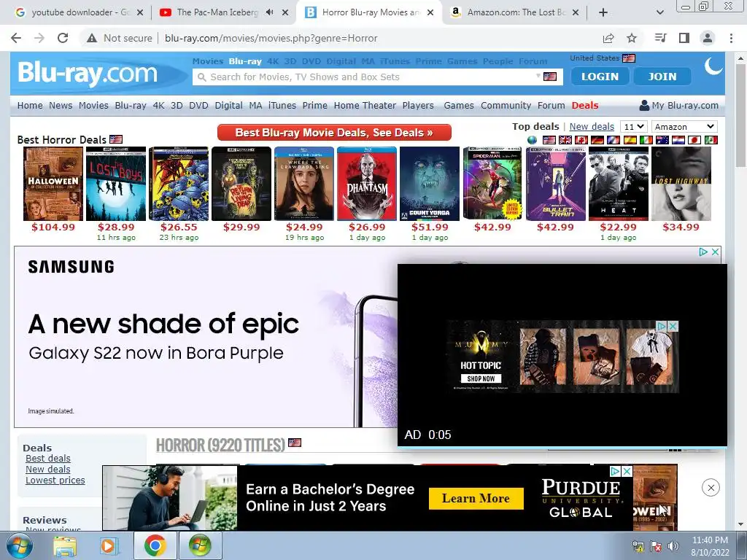Reload the page
The height and width of the screenshot is (560, 747).
click(x=63, y=38)
